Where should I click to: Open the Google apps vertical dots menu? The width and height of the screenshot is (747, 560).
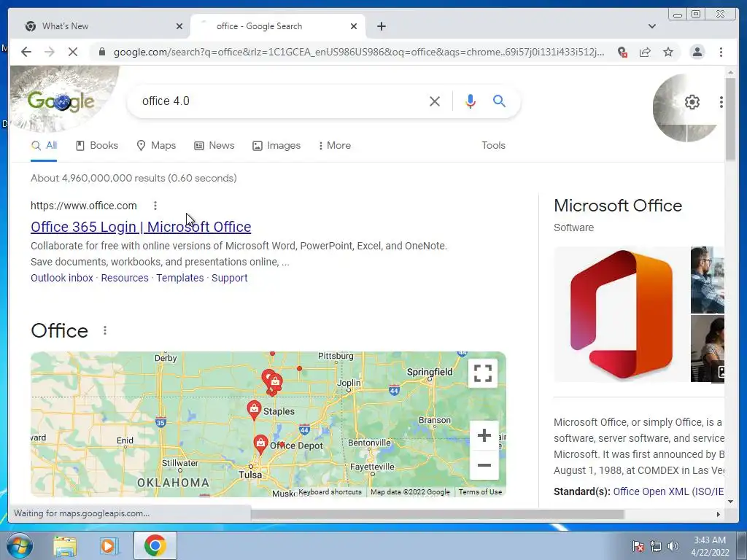(x=721, y=102)
